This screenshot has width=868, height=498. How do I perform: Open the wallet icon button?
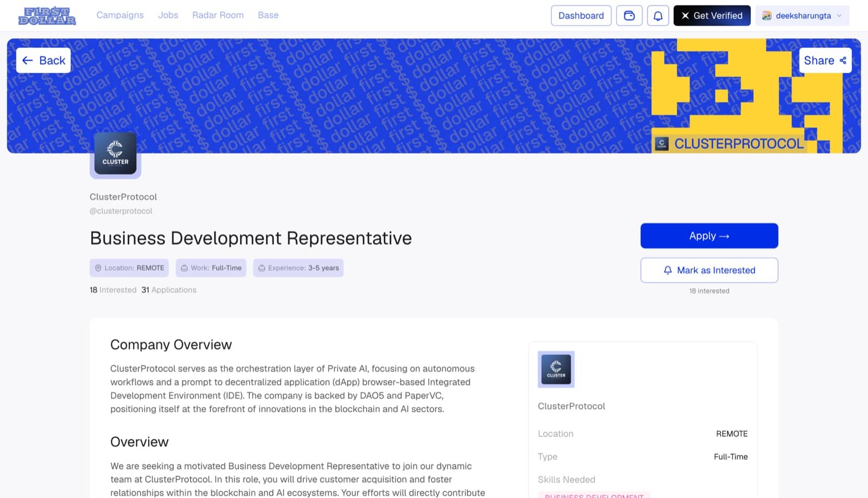629,16
